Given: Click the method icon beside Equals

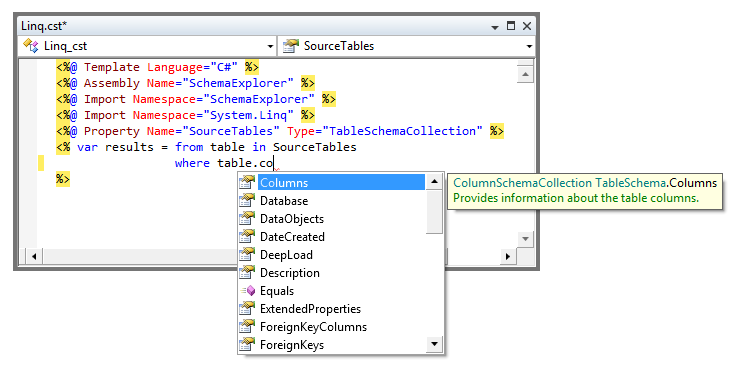Looking at the screenshot, I should click(248, 291).
